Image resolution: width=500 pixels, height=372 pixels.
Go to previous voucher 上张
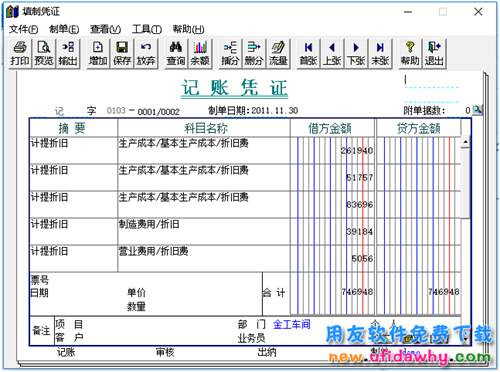pos(332,54)
